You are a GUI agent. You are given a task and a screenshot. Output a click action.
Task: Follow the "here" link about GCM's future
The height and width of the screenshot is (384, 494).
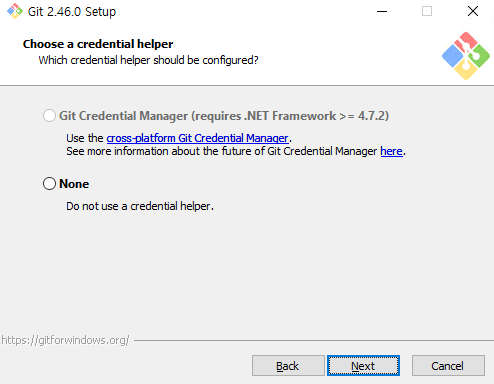pos(391,151)
